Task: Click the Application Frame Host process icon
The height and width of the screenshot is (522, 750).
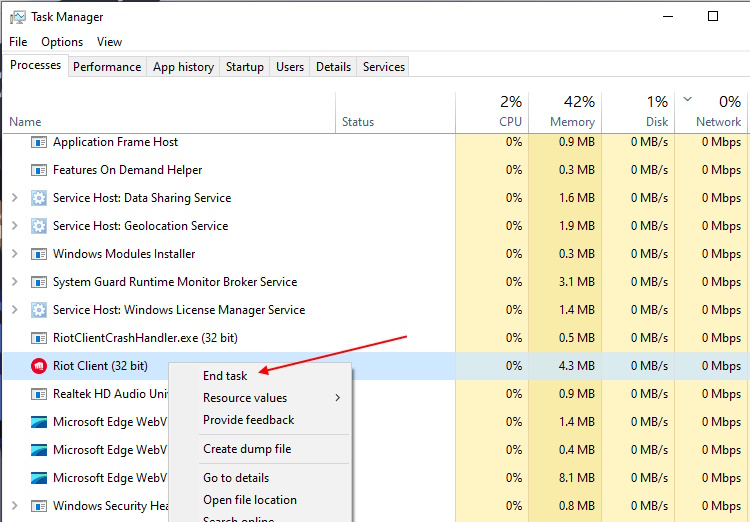Action: pos(39,142)
